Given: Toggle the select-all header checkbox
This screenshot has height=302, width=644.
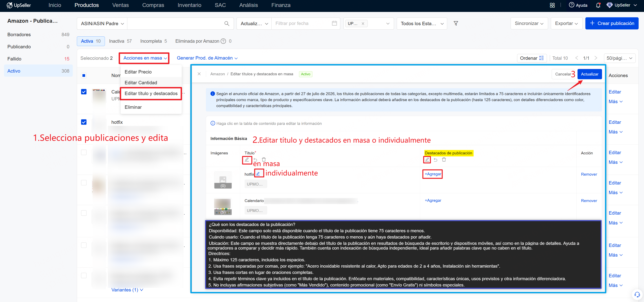Looking at the screenshot, I should [x=84, y=75].
